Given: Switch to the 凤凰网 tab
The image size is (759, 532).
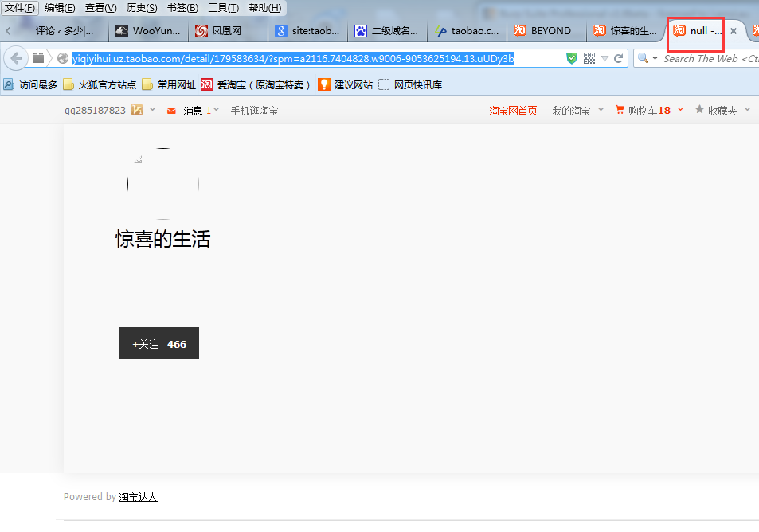Looking at the screenshot, I should [228, 31].
